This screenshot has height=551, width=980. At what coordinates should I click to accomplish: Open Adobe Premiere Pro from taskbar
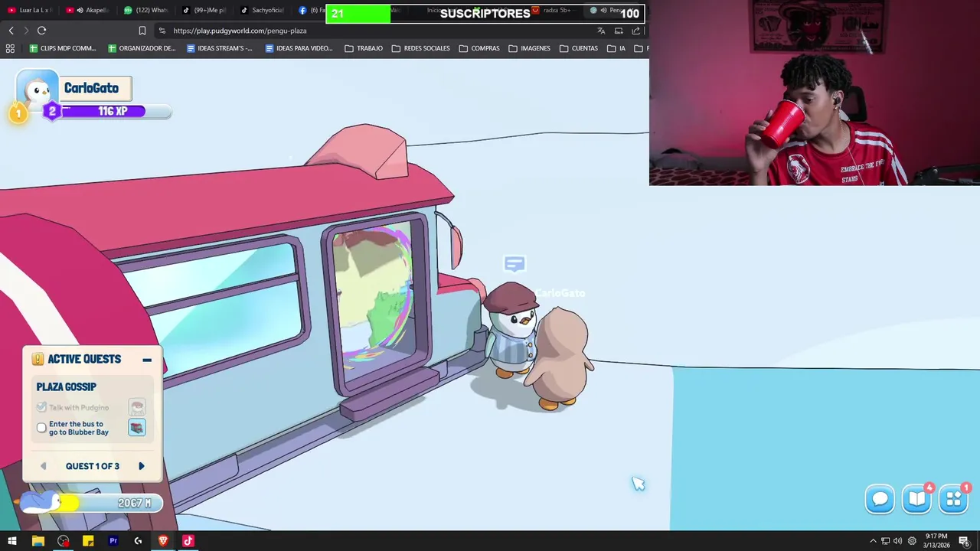tap(113, 541)
